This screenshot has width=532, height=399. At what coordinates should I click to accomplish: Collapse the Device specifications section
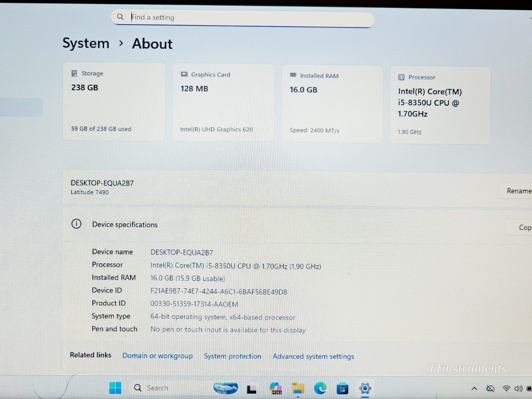297,225
